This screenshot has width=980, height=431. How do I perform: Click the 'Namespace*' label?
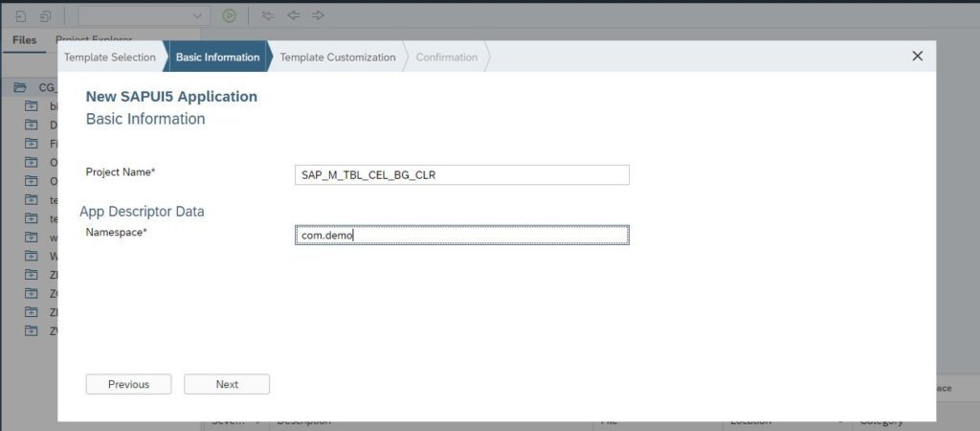tap(116, 232)
